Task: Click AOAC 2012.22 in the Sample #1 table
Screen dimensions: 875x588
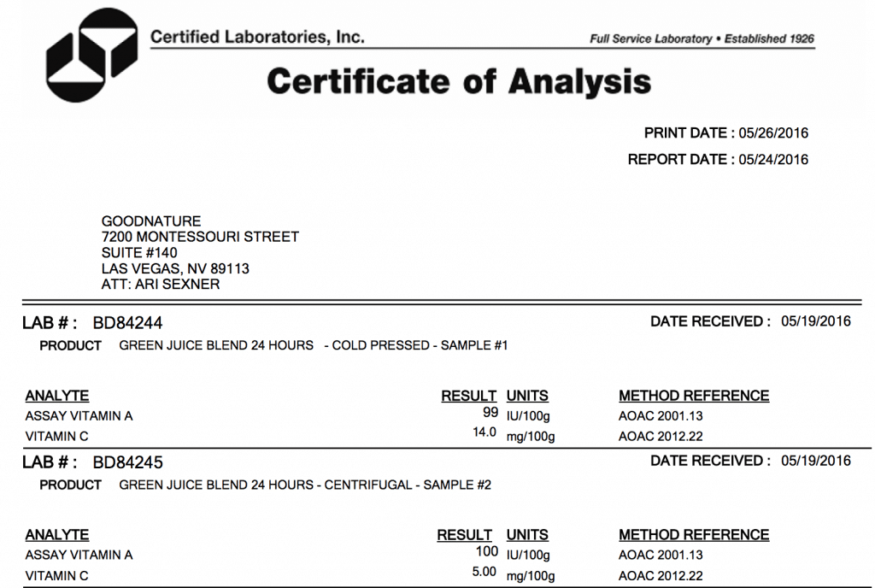Action: 661,436
